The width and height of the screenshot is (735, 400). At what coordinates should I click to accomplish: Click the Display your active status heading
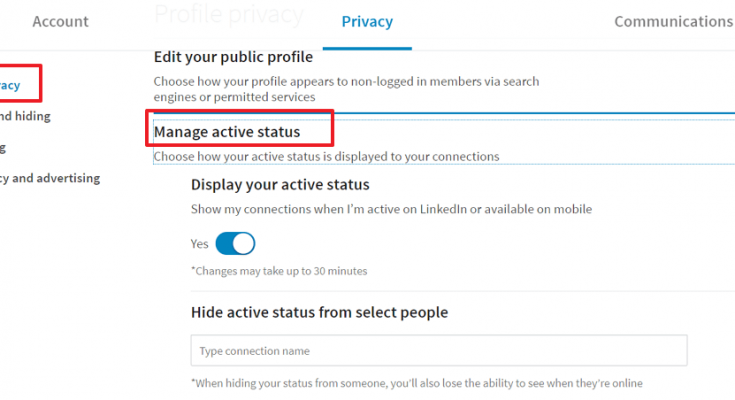[x=280, y=185]
